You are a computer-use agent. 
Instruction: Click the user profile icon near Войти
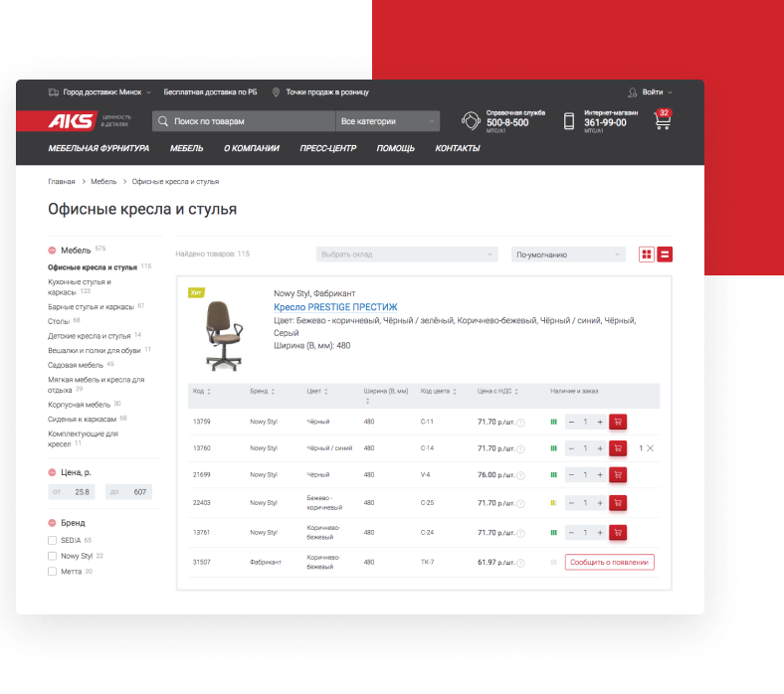click(x=633, y=92)
